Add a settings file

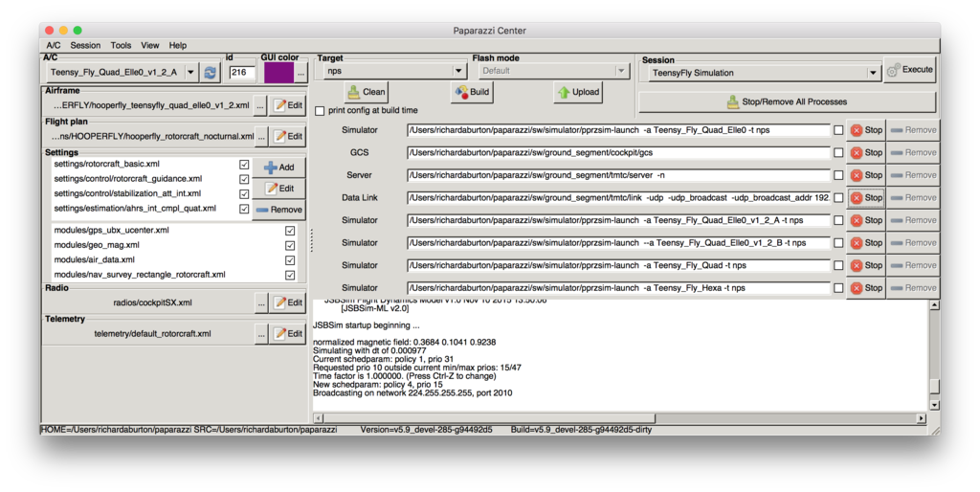278,168
